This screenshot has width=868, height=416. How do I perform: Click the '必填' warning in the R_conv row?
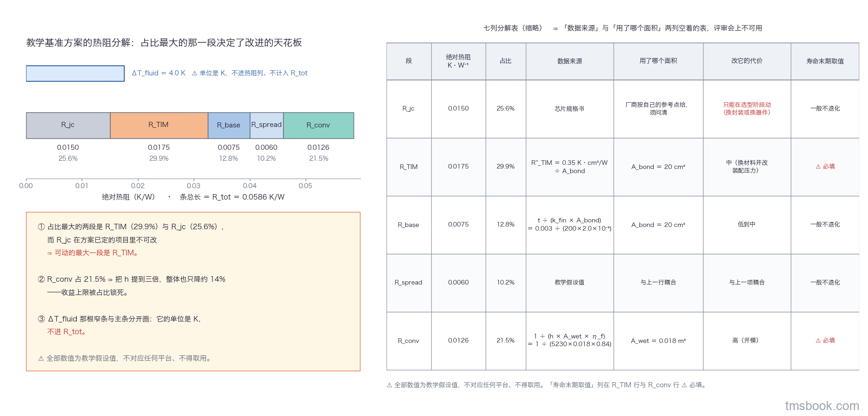tap(825, 341)
